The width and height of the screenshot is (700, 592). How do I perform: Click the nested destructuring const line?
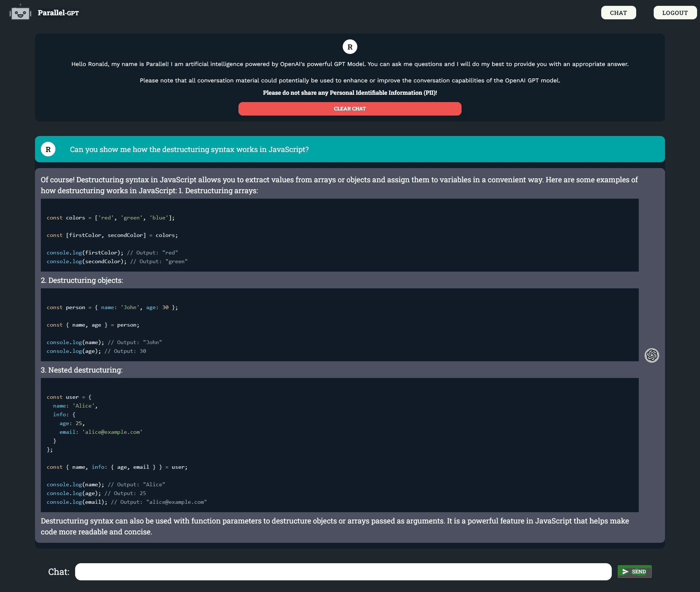[117, 467]
